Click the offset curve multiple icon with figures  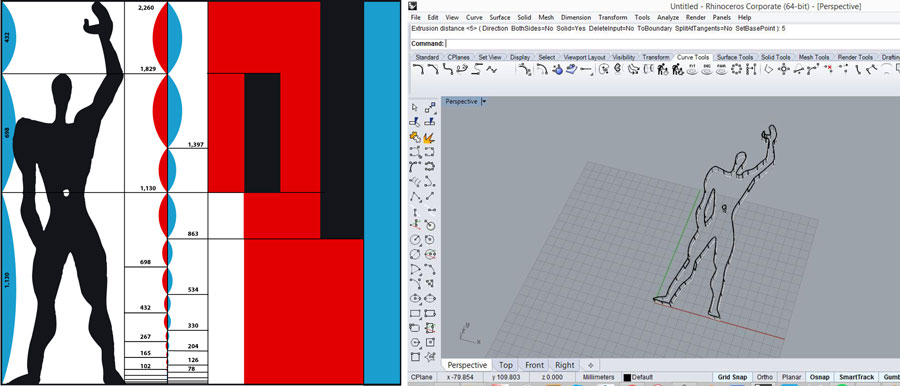click(x=662, y=70)
